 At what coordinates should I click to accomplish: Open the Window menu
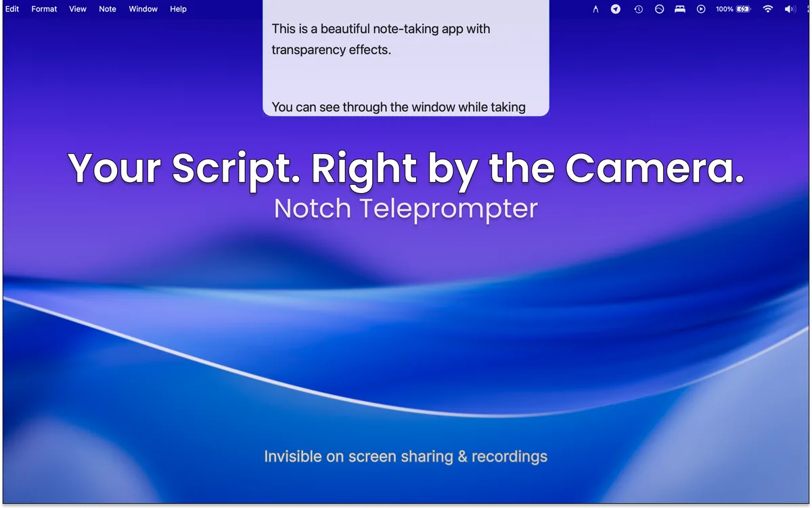pyautogui.click(x=143, y=9)
